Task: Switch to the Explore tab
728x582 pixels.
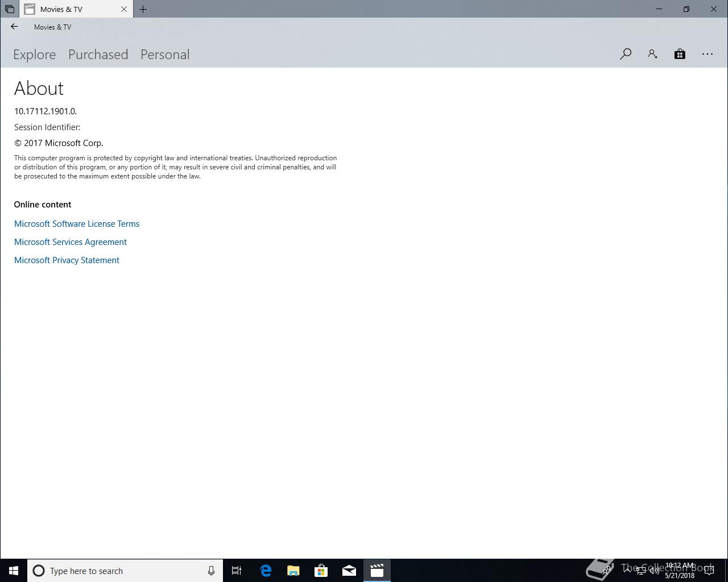Action: click(35, 55)
